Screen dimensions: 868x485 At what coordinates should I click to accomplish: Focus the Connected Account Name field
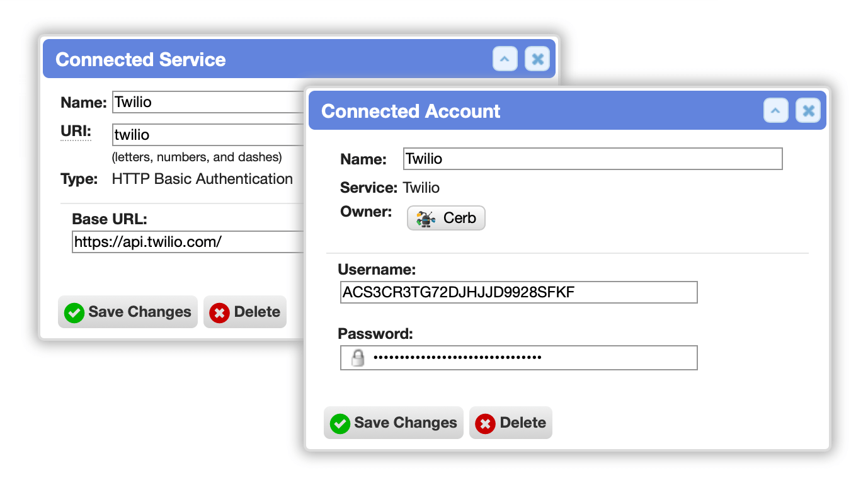tap(593, 159)
